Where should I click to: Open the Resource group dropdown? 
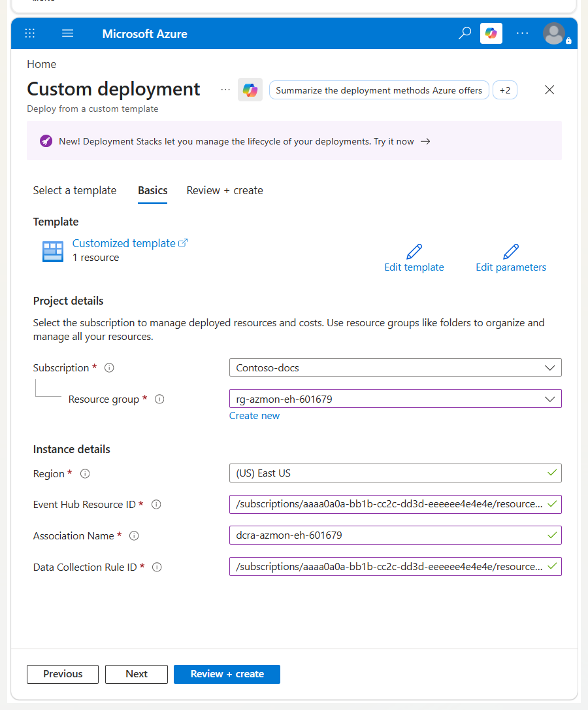[x=395, y=399]
